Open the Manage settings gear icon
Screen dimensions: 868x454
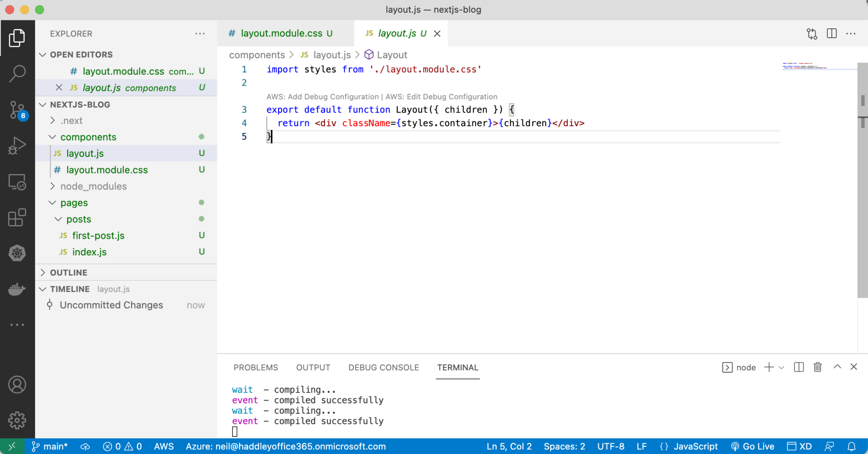point(17,420)
